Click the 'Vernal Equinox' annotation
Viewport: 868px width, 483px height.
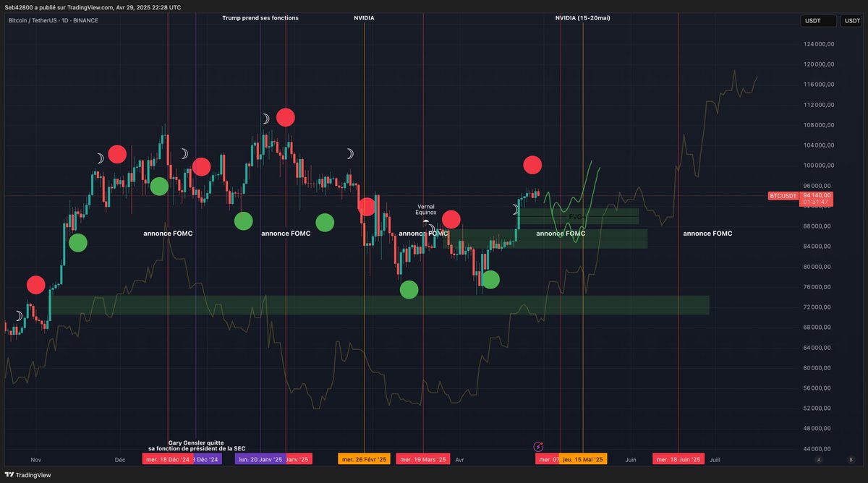[x=426, y=210]
